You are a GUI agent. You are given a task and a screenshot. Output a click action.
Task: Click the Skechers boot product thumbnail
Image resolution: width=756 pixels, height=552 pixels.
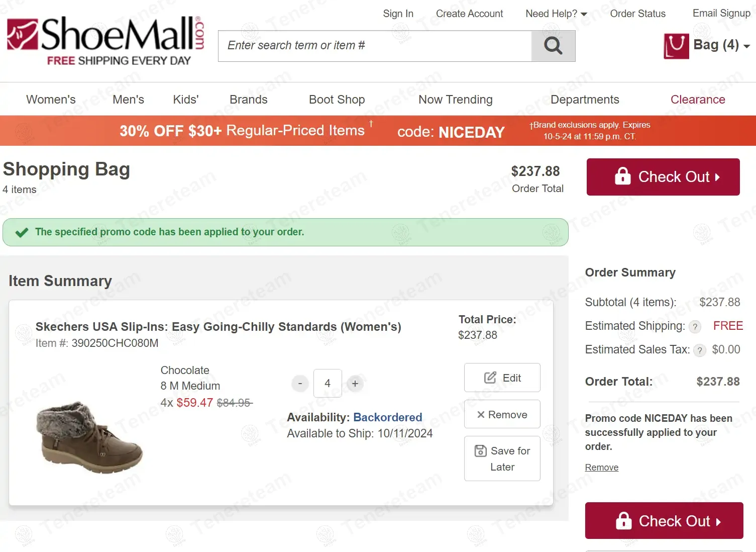coord(90,436)
